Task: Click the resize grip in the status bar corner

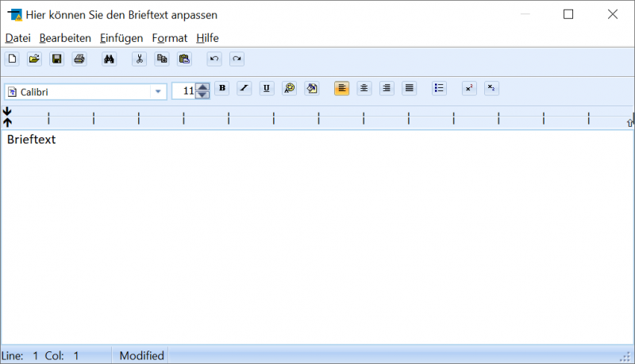Action: [626, 356]
